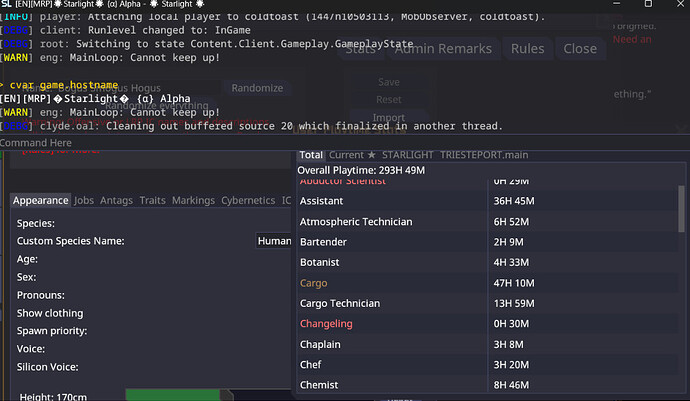Adjust the green Height slider

pyautogui.click(x=179, y=395)
